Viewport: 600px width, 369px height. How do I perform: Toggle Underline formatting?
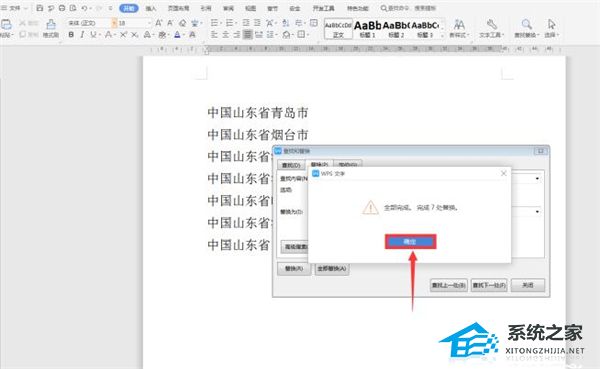pos(93,35)
